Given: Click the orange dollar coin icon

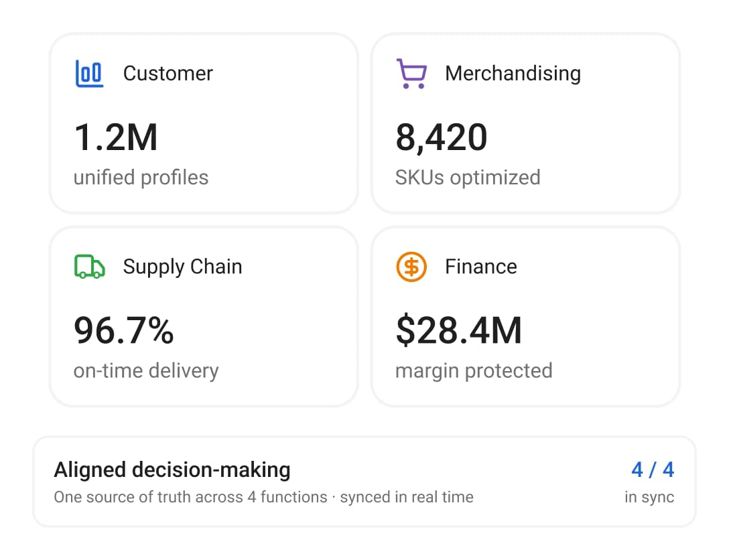Looking at the screenshot, I should click(411, 267).
